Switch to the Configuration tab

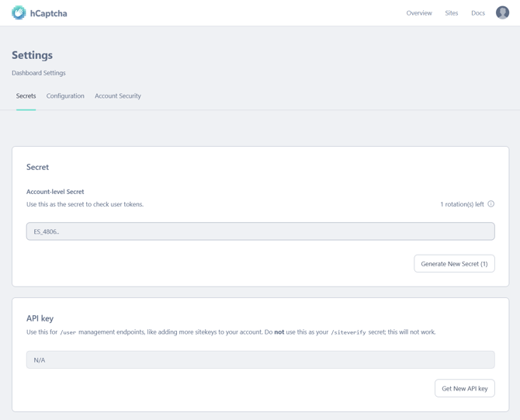[x=65, y=96]
